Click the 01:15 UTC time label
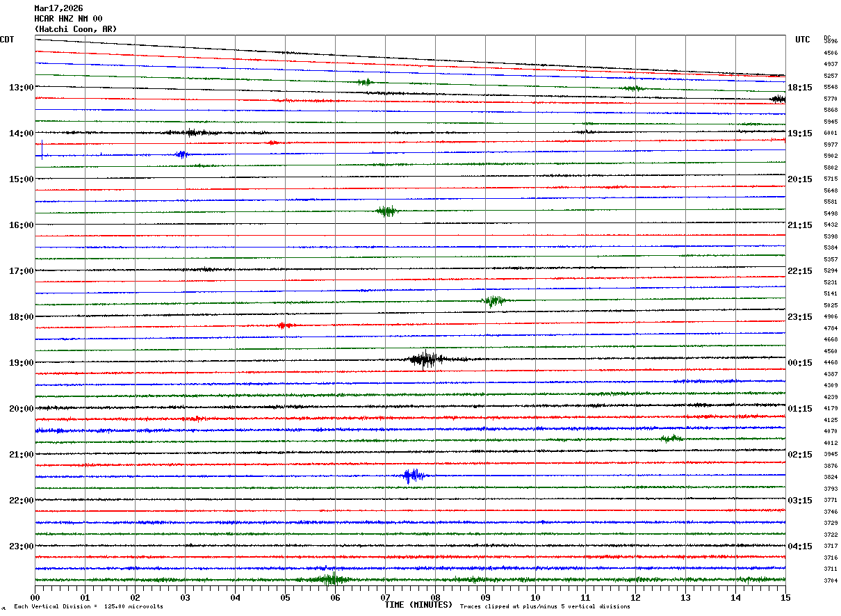The image size is (841, 616). click(799, 409)
